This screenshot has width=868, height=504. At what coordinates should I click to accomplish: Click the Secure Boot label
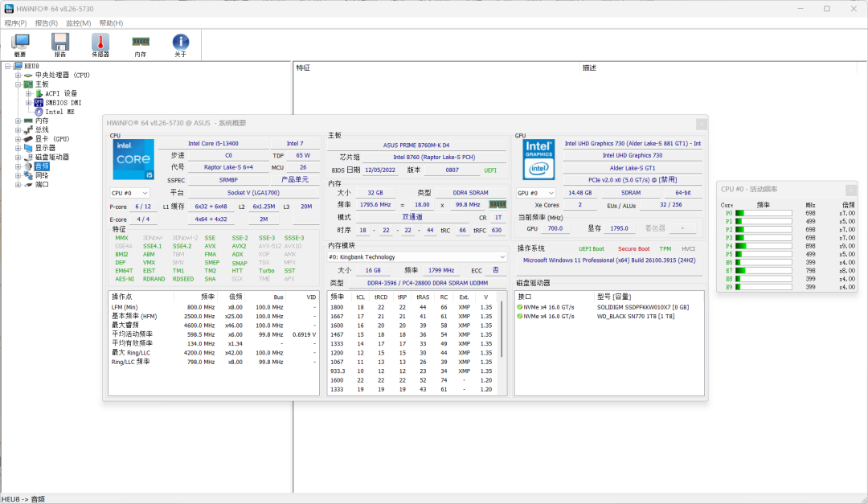click(x=634, y=248)
